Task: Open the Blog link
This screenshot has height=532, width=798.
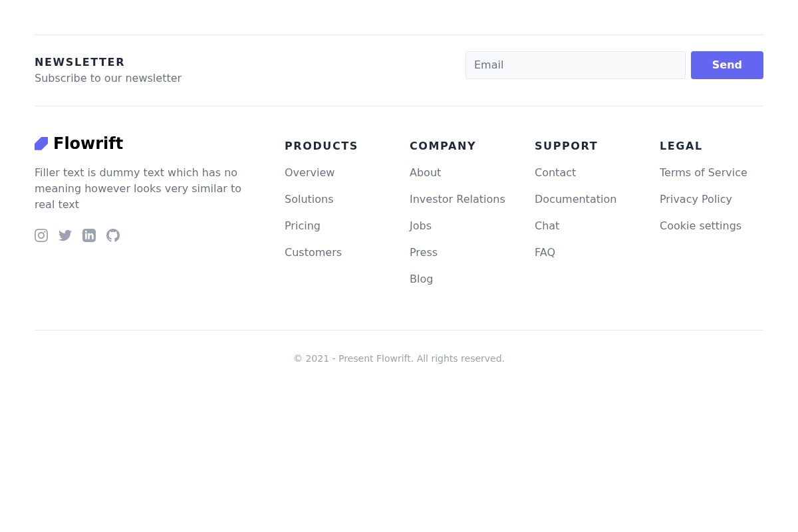Action: click(421, 279)
